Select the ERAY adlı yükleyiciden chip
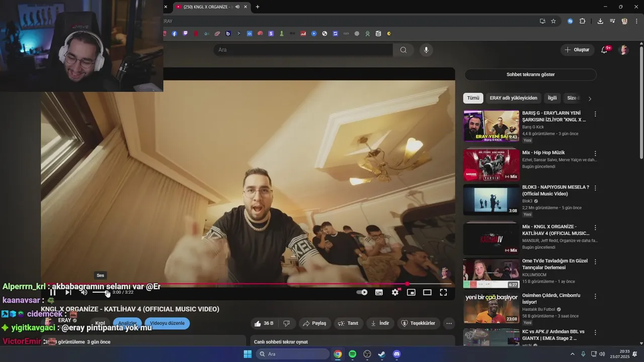Viewport: 644px width, 362px height. point(513,98)
